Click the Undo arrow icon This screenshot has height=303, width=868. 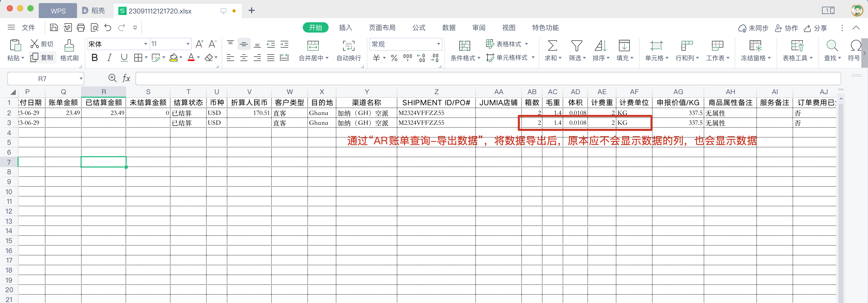(108, 28)
